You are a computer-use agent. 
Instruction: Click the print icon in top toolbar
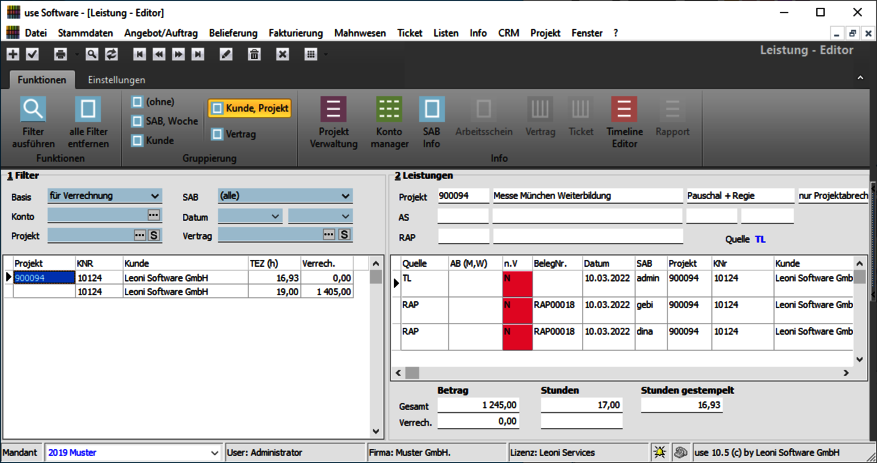60,54
